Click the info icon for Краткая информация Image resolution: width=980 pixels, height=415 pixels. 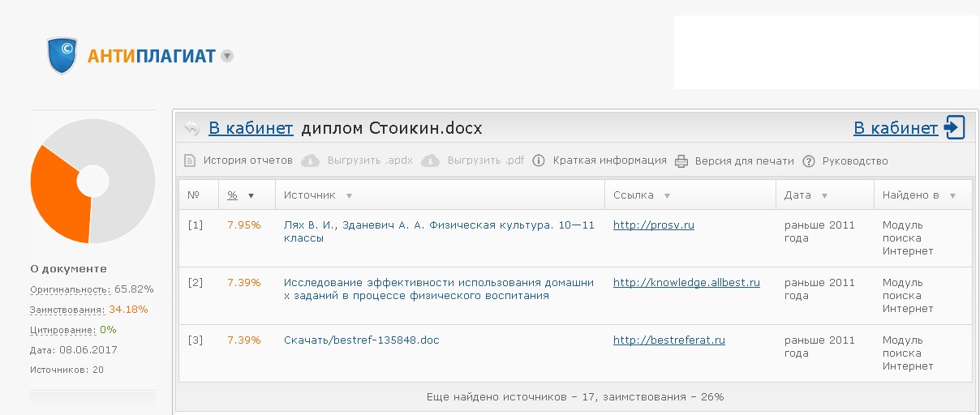[538, 160]
